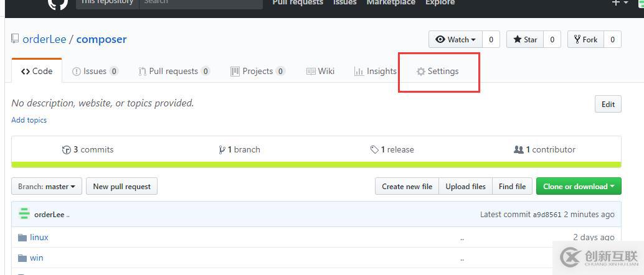Screen dimensions: 644x275
Task: Switch to the Issues tab
Action: point(95,71)
